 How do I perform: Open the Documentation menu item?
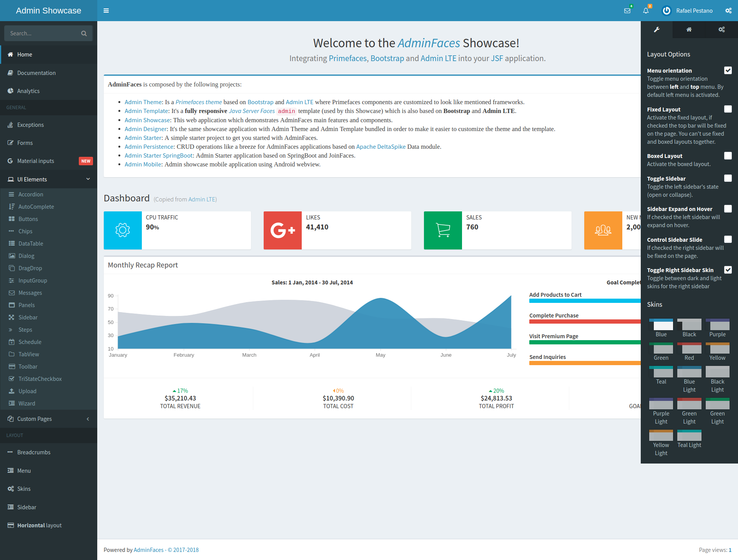click(37, 73)
